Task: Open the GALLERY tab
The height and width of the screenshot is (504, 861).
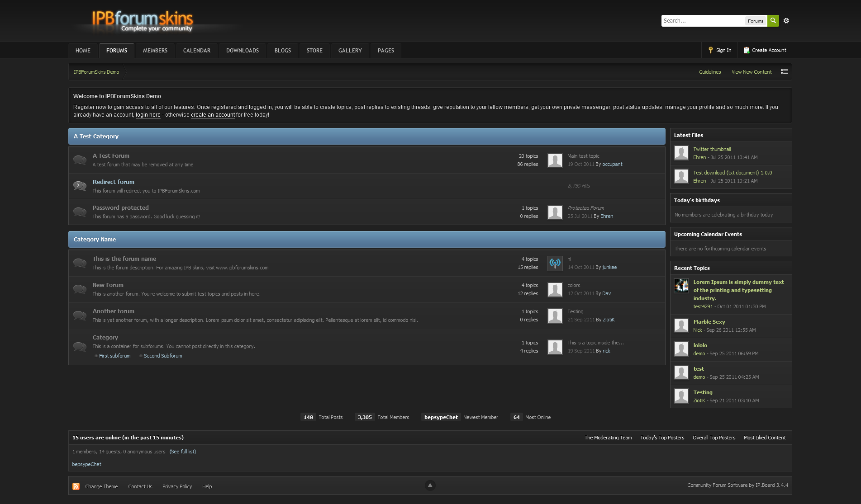Action: tap(350, 51)
